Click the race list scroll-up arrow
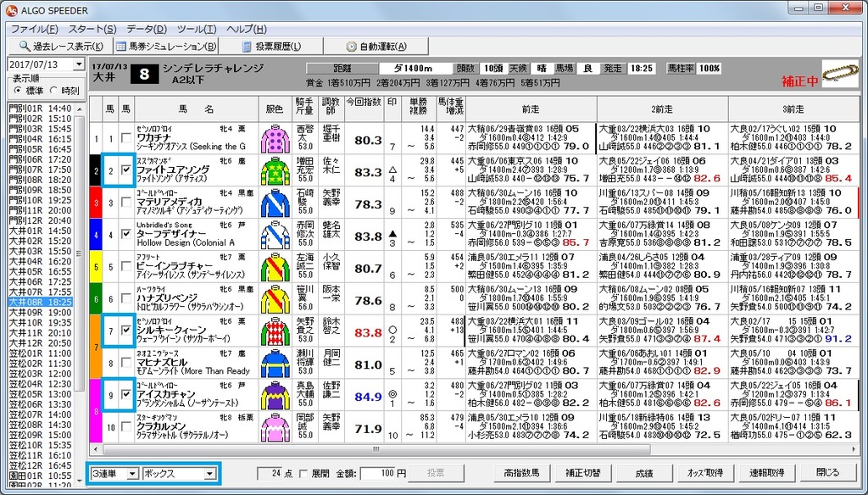Screen dimensions: 868x495 coord(79,109)
